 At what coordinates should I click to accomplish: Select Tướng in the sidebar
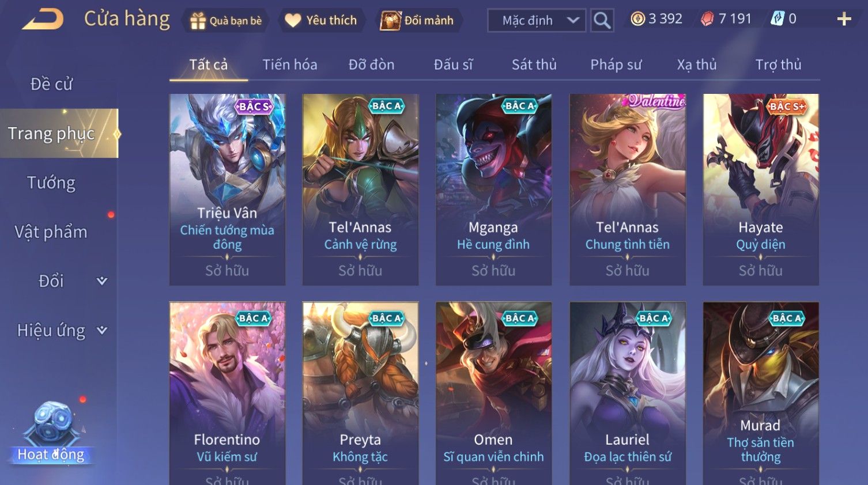(x=51, y=183)
